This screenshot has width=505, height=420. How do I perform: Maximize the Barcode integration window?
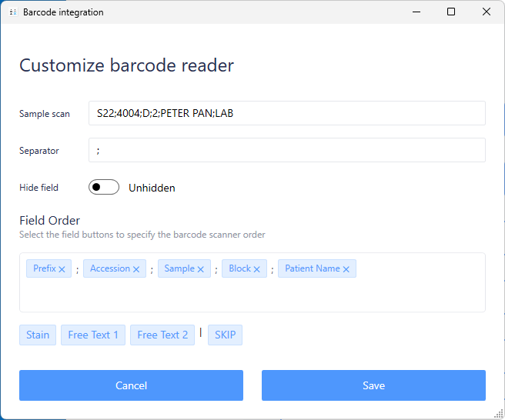click(x=451, y=12)
